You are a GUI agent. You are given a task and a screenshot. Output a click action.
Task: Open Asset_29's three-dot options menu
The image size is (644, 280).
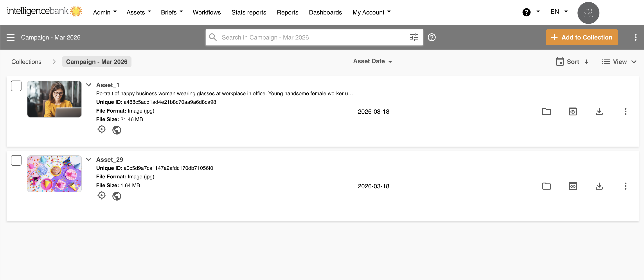click(625, 186)
